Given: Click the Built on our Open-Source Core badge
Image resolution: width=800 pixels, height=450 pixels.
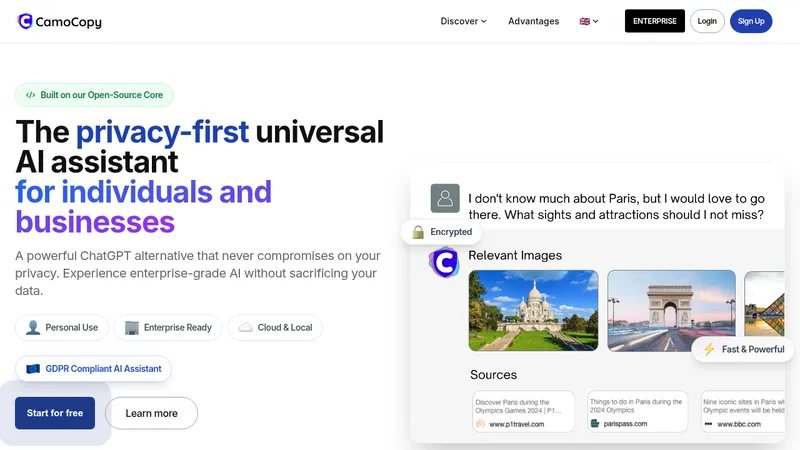Looking at the screenshot, I should (94, 95).
